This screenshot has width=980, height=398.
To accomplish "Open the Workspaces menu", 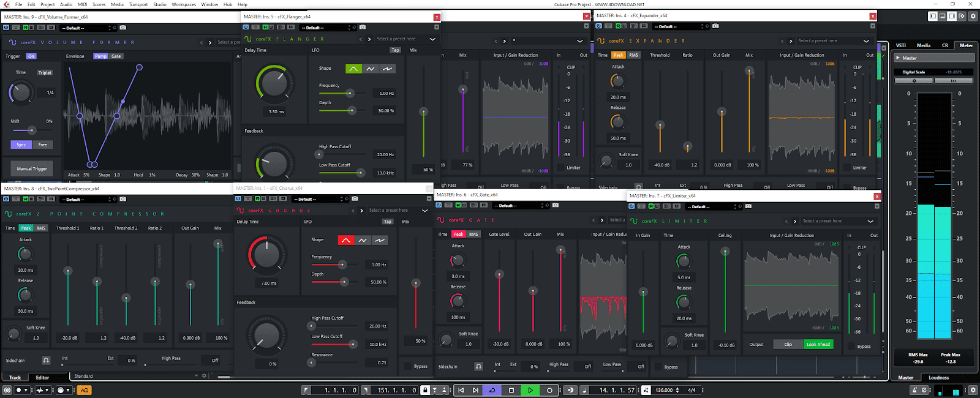I will click(x=184, y=4).
